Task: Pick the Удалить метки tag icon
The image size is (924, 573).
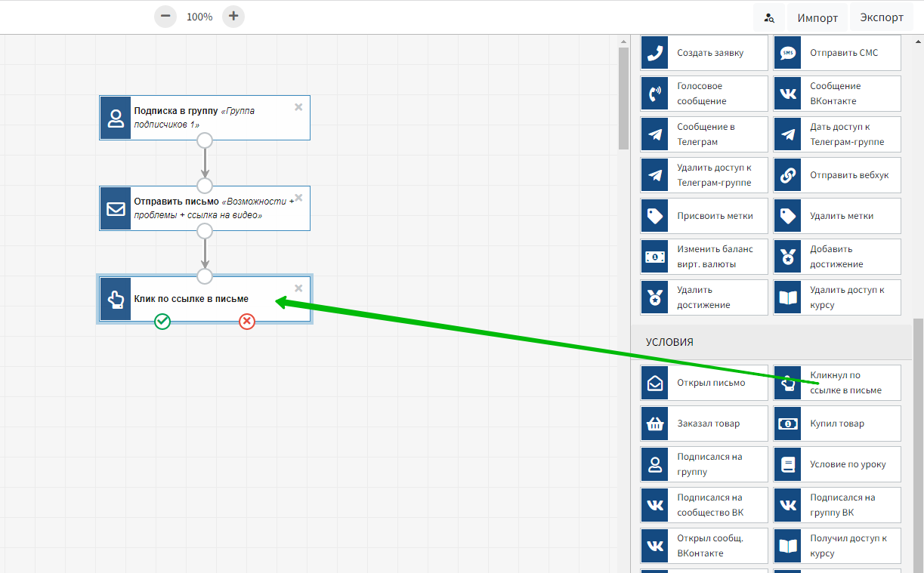Action: coord(788,216)
